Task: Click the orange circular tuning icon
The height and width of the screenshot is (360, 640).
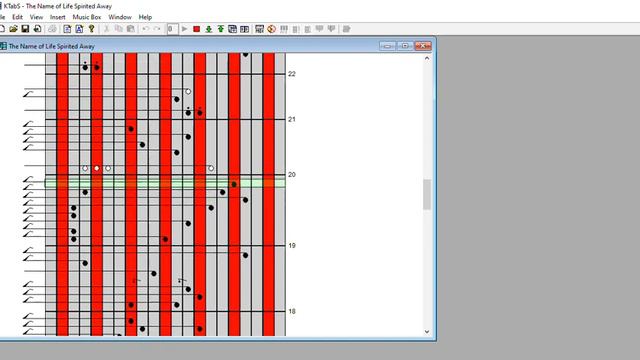Action: pos(271,29)
